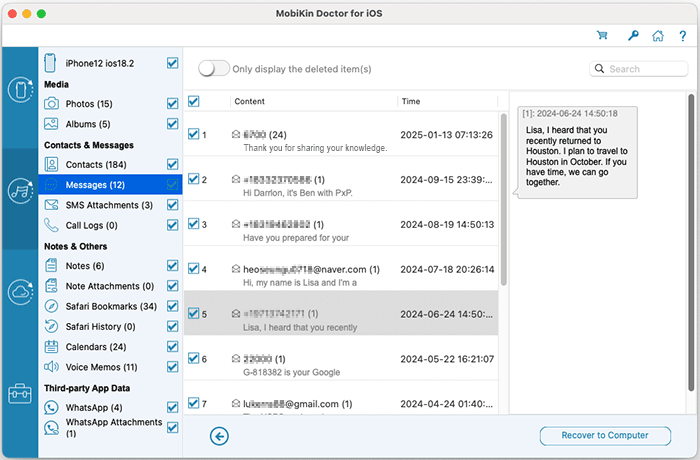Click the Note Attachments icon
The width and height of the screenshot is (700, 460).
pos(51,286)
